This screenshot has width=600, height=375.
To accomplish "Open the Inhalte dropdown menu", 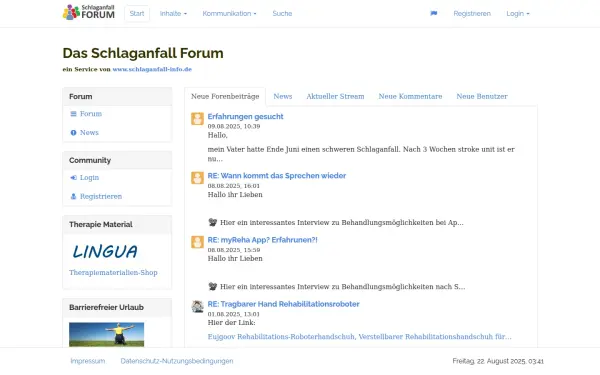I will pos(173,13).
